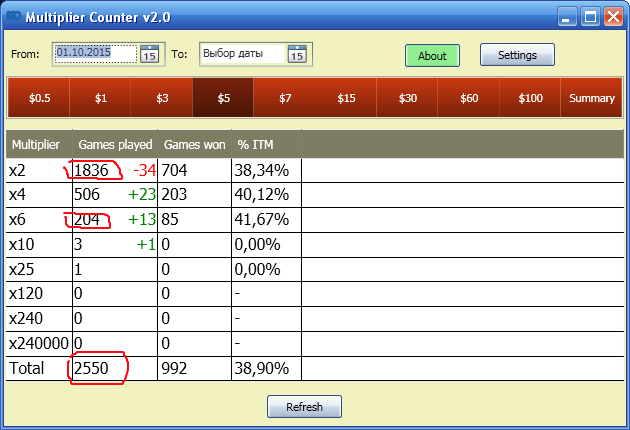Click the green About button
The width and height of the screenshot is (630, 430).
(x=432, y=55)
